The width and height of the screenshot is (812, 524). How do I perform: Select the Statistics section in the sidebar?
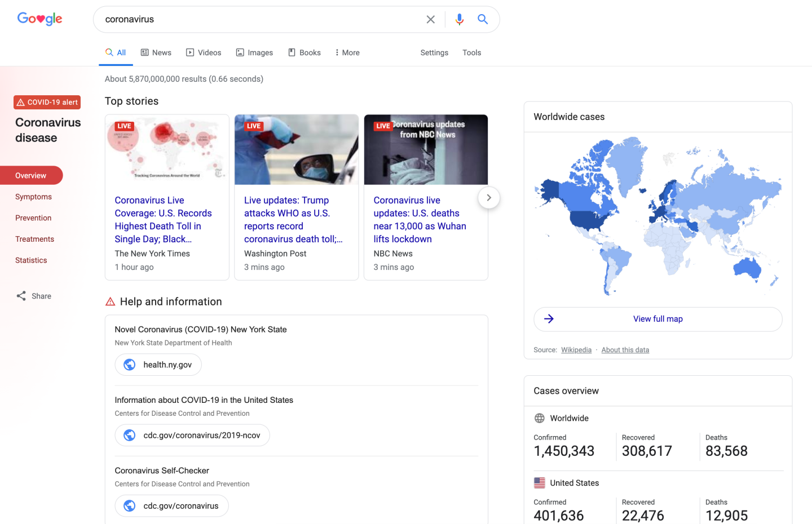31,260
